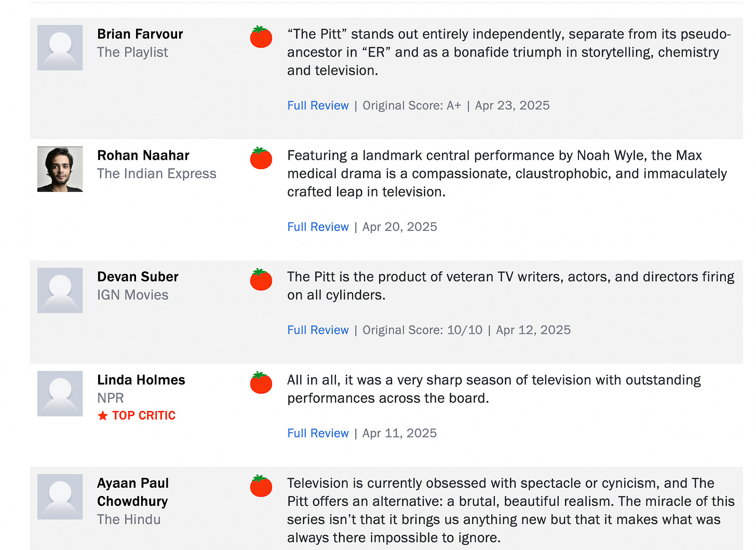Viewport: 756px width, 550px height.
Task: Click the tomato icon next to Devan Suber's review
Action: (x=261, y=280)
